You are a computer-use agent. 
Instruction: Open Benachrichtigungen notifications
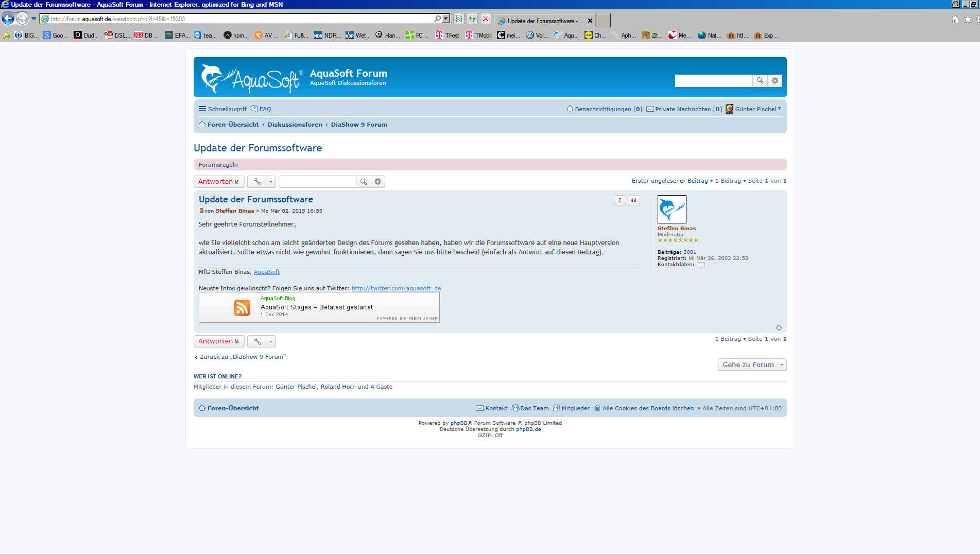point(604,109)
